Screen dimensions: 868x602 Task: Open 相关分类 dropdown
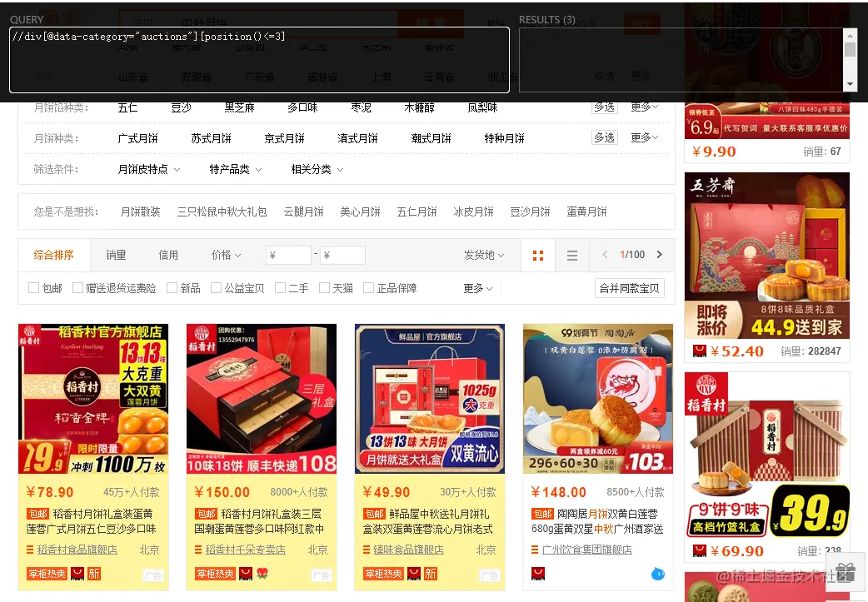tap(317, 169)
